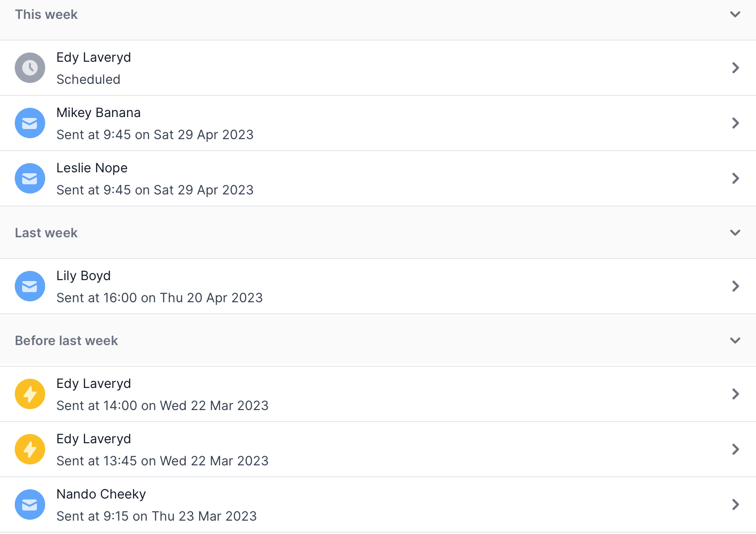Collapse the Last week section
Image resolution: width=756 pixels, height=534 pixels.
[x=735, y=233]
